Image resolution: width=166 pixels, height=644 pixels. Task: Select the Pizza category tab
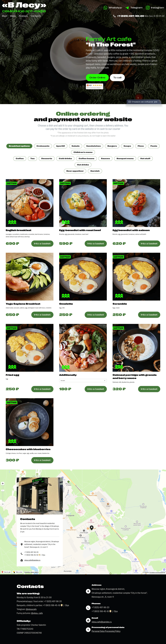click(x=141, y=146)
